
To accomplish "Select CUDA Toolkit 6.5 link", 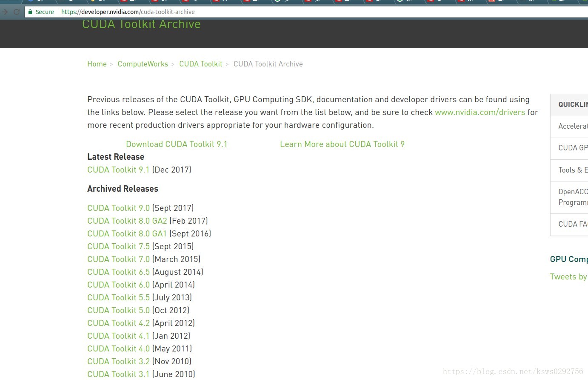I will coord(119,272).
